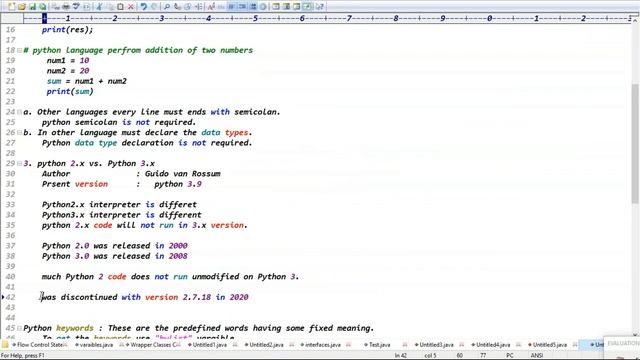The image size is (640, 360).
Task: Click the ruler at column mark 5
Action: click(255, 18)
